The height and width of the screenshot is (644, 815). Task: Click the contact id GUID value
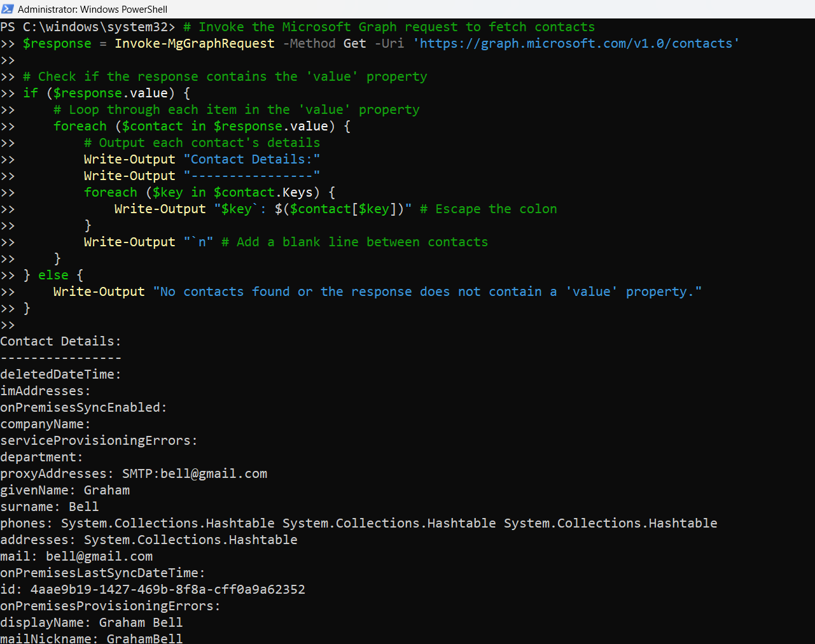[x=168, y=589]
